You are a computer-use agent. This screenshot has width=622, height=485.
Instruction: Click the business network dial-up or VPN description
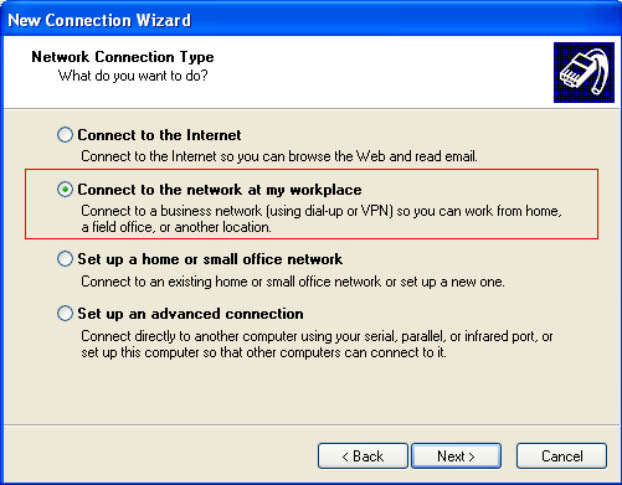click(x=321, y=219)
